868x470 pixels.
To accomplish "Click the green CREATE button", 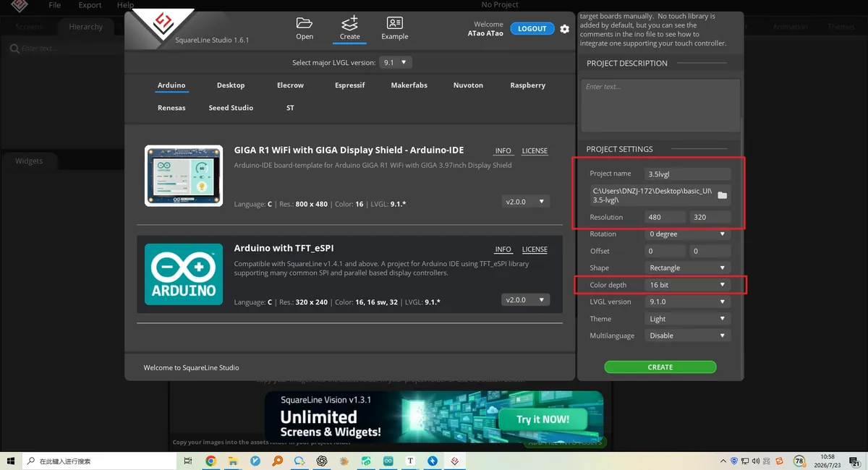I will pos(660,367).
